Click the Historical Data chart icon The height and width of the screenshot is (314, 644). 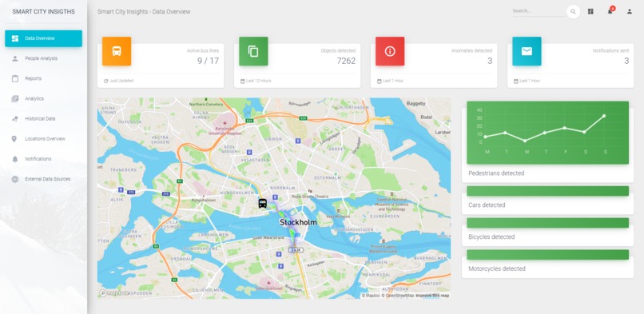click(x=15, y=119)
